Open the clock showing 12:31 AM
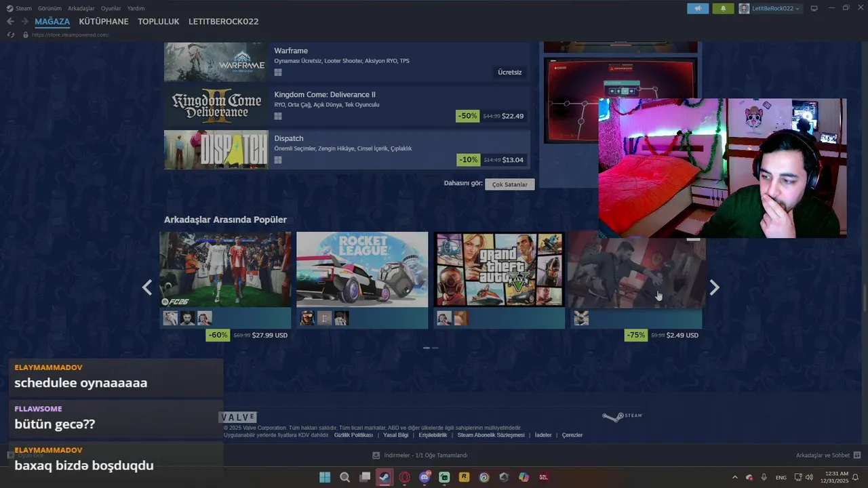 834,477
